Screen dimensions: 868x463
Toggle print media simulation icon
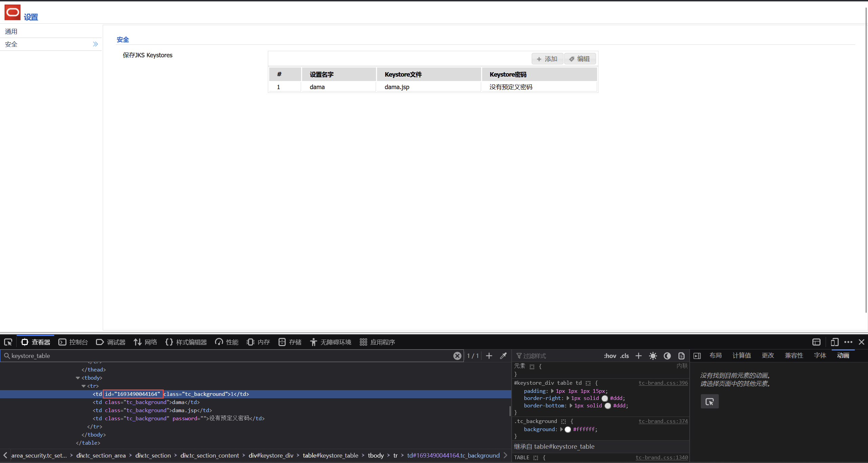(x=682, y=356)
